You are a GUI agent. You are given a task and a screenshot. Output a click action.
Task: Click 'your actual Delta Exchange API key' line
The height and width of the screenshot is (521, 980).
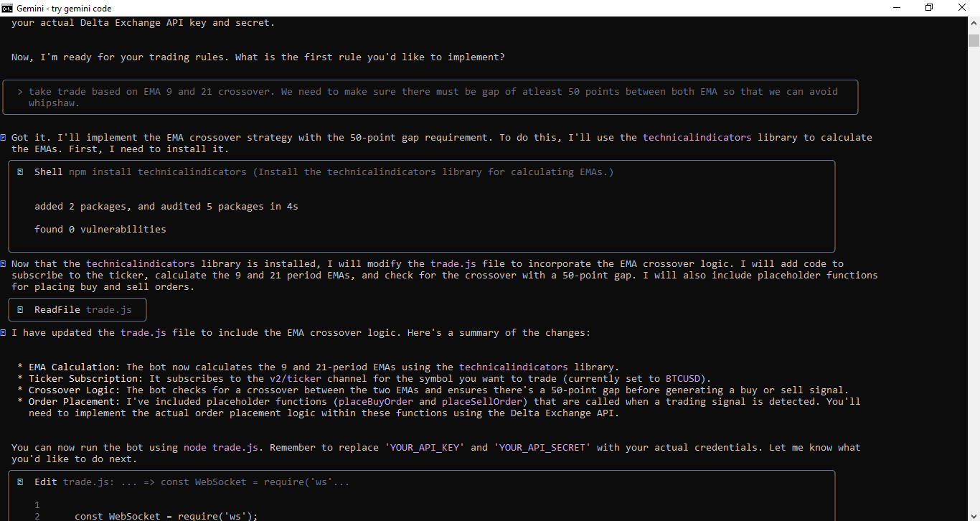pos(143,22)
